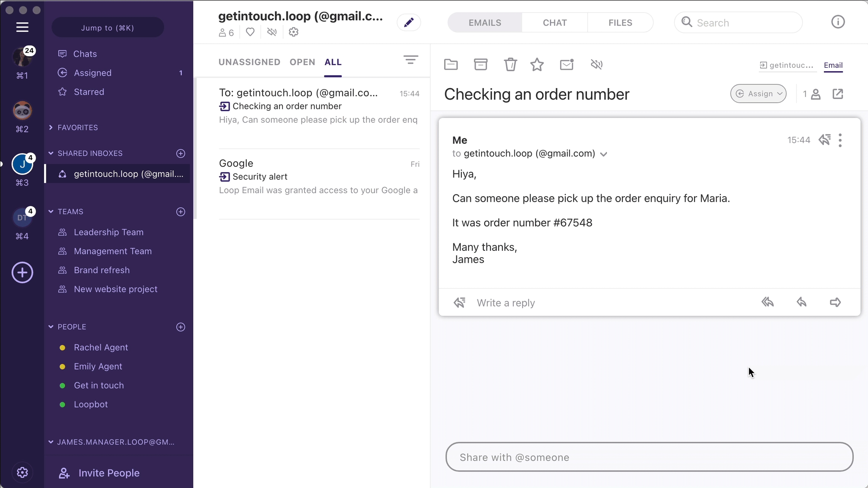Open getintouch.loop shared inbox

tap(117, 174)
